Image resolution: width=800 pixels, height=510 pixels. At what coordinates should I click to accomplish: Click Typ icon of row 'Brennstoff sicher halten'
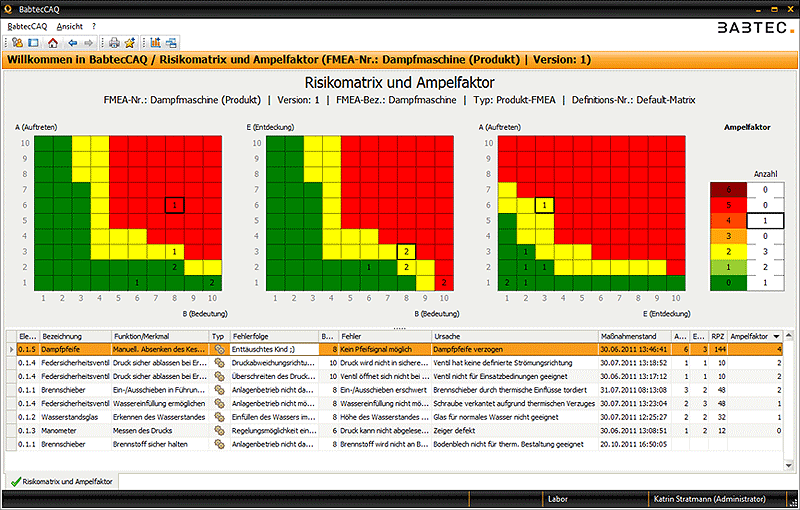pyautogui.click(x=219, y=444)
